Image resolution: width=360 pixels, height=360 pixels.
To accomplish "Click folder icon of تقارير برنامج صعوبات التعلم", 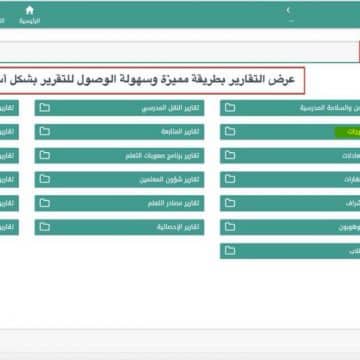I will pos(45,156).
